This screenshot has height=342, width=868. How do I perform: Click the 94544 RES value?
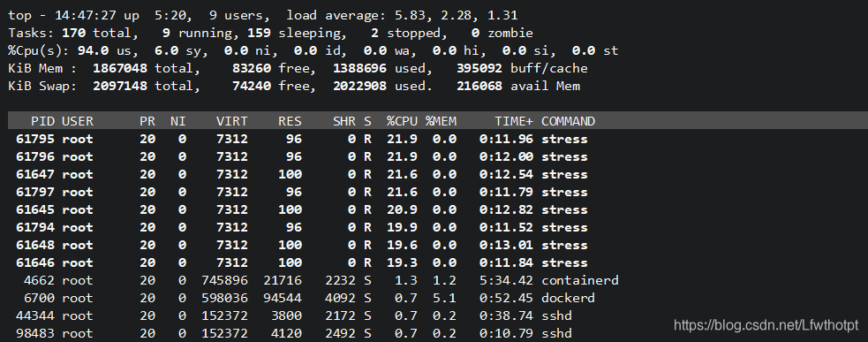[x=283, y=298]
